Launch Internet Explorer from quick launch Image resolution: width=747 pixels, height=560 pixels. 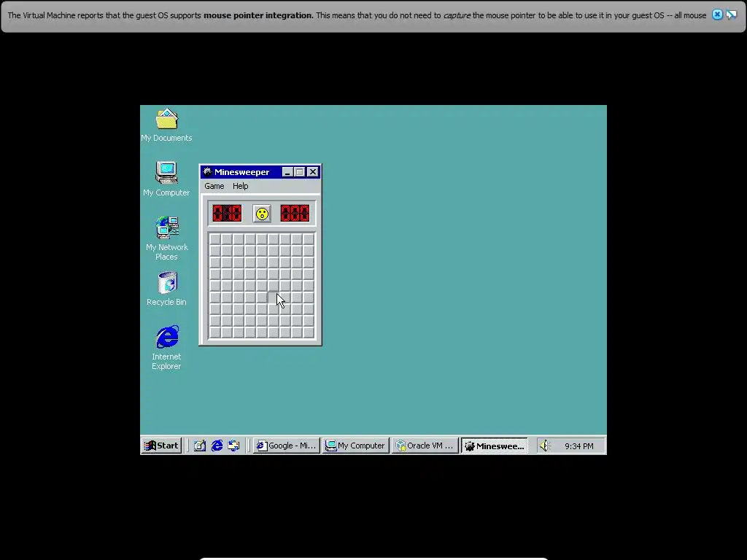click(217, 446)
